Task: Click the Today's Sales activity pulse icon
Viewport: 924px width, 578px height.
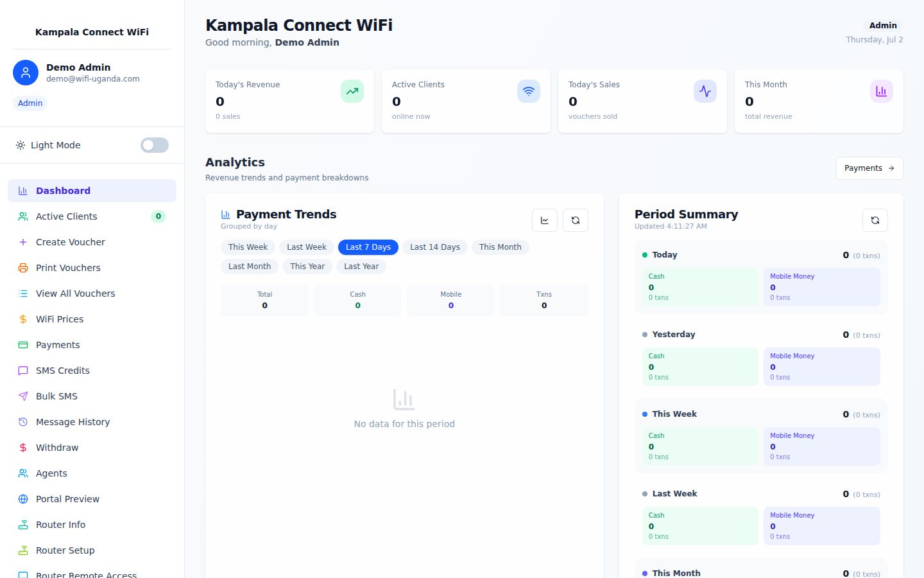Action: [x=705, y=91]
